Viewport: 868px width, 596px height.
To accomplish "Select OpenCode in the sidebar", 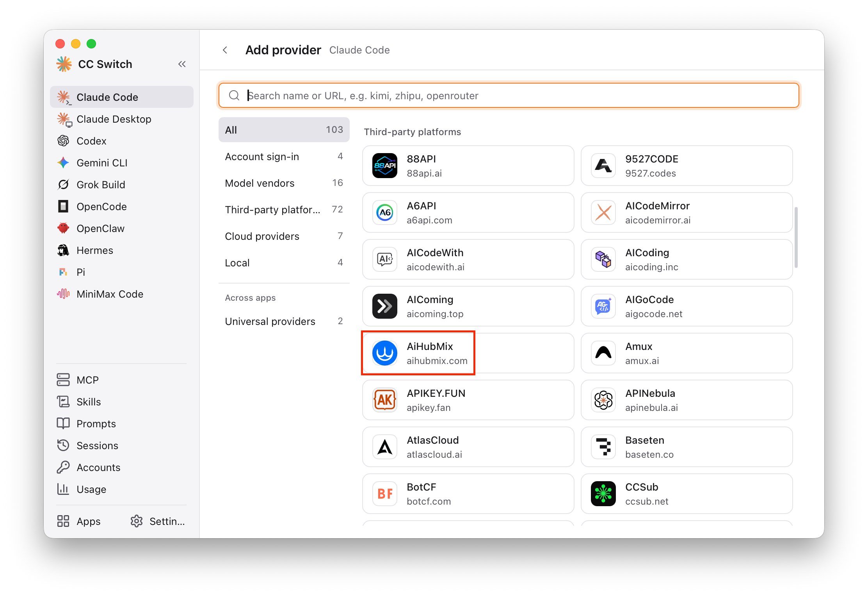I will coord(121,206).
